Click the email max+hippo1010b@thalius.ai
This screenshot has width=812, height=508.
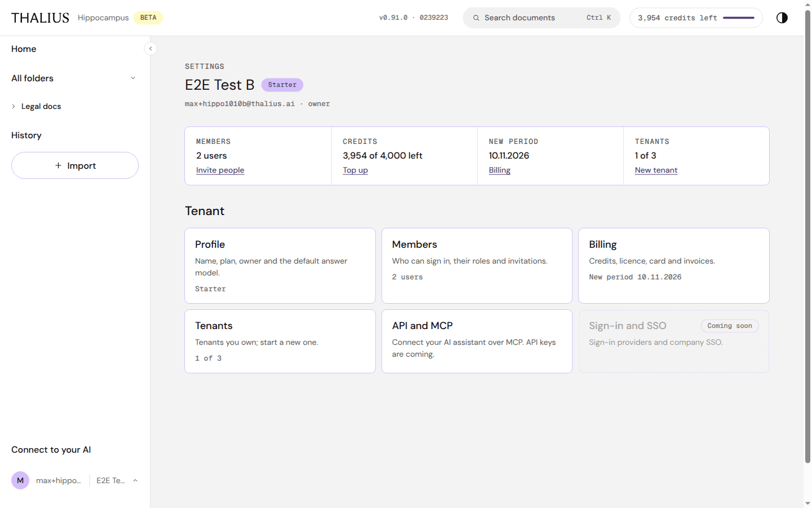(x=240, y=104)
